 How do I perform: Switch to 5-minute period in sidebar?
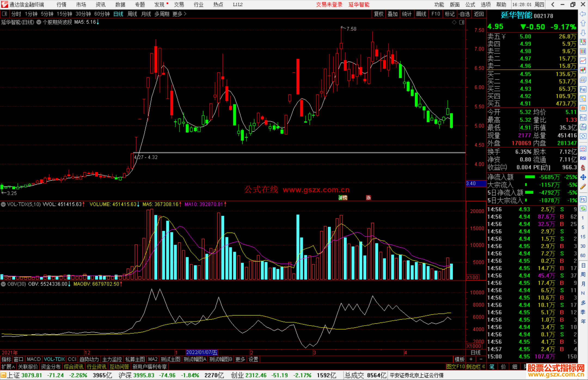[x=583, y=227]
